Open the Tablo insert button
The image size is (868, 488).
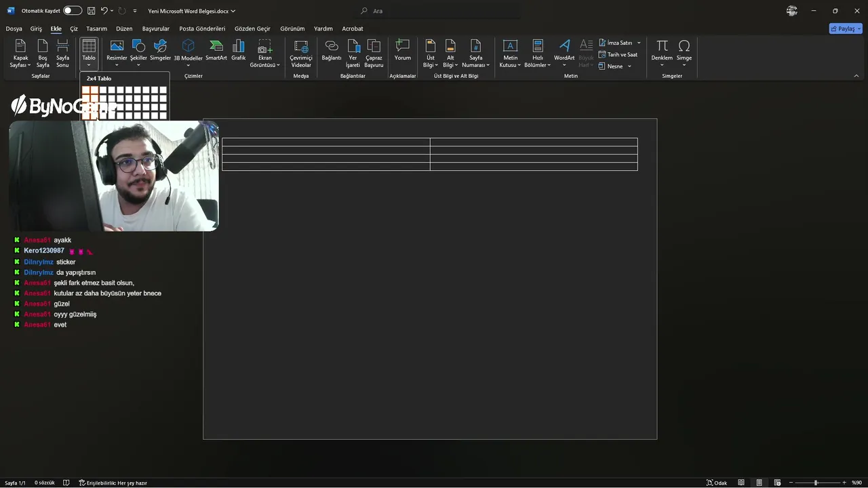89,54
